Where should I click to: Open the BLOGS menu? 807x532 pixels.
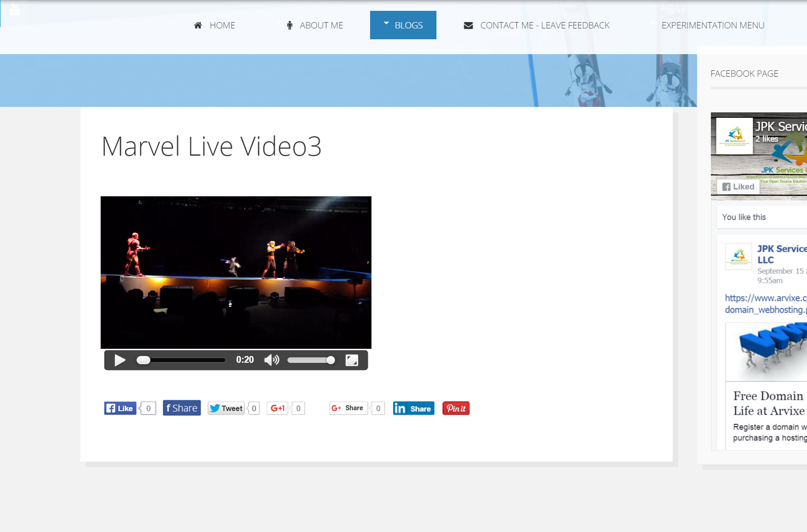click(x=403, y=25)
